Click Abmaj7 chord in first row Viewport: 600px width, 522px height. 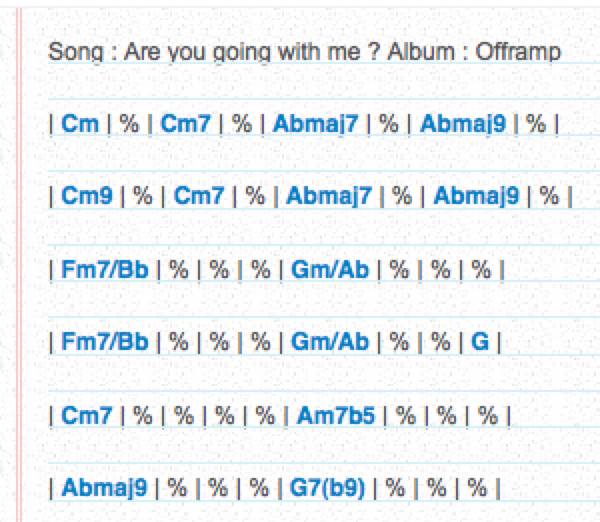pyautogui.click(x=315, y=124)
